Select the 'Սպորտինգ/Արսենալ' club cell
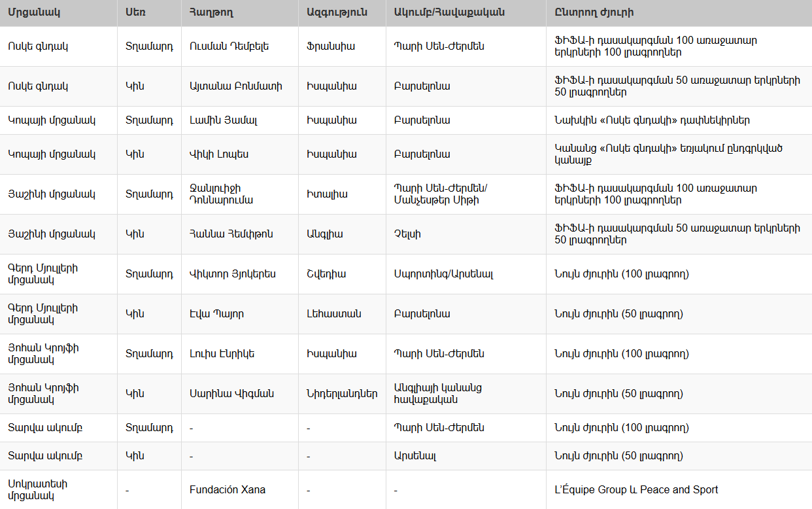 [443, 274]
